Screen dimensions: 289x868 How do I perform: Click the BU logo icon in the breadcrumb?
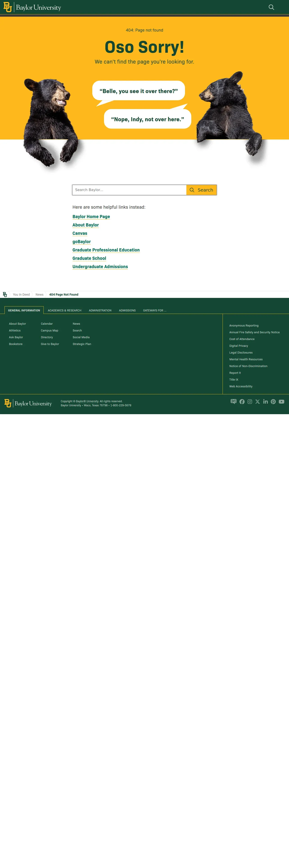click(x=5, y=295)
